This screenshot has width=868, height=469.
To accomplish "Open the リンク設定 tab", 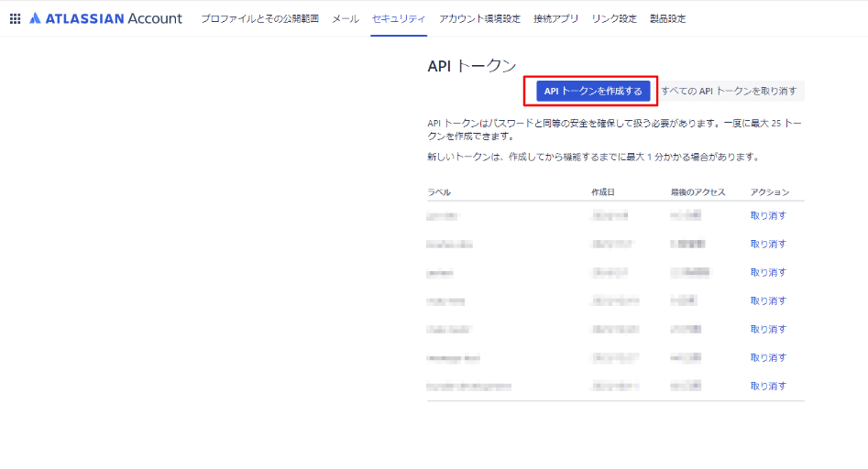I will pos(614,19).
